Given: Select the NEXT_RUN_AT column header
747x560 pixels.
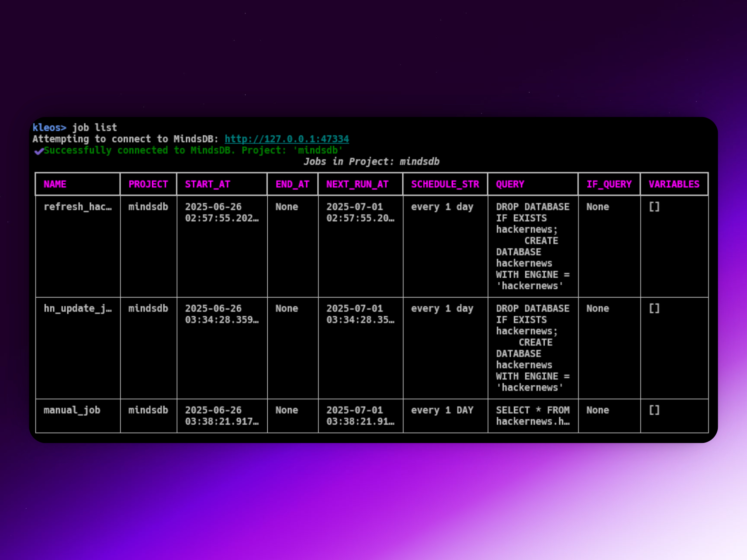Looking at the screenshot, I should pos(357,184).
